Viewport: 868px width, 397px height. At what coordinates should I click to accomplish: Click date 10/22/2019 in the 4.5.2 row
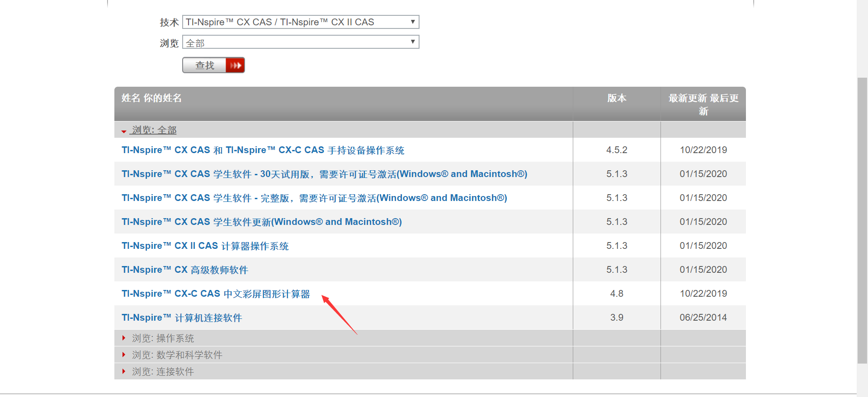tap(703, 150)
